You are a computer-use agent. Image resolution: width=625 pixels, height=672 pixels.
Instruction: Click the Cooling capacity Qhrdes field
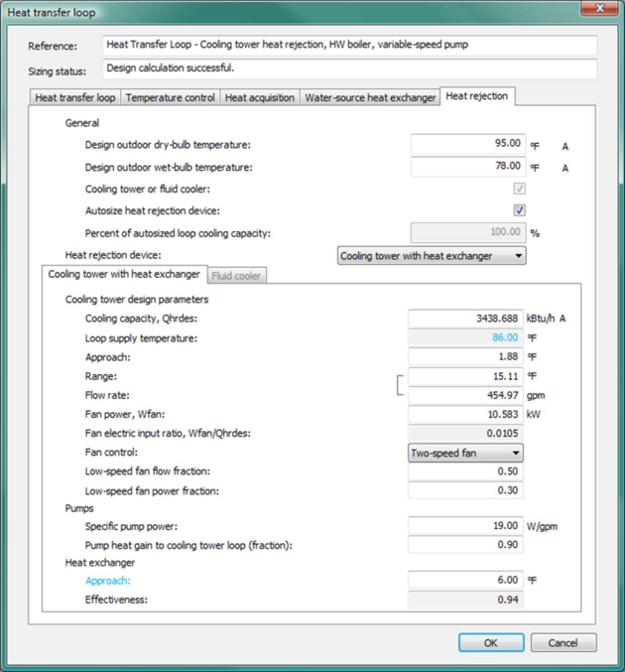(x=466, y=319)
